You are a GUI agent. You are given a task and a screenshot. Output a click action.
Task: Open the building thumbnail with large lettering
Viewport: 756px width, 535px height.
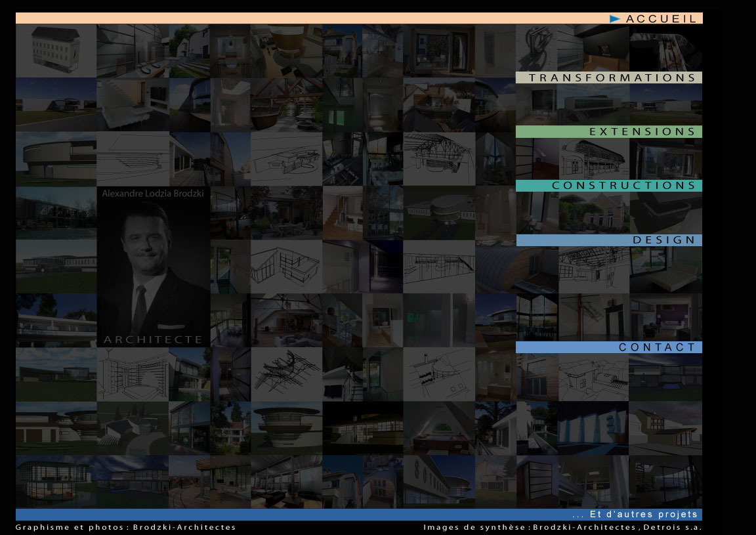(x=438, y=482)
